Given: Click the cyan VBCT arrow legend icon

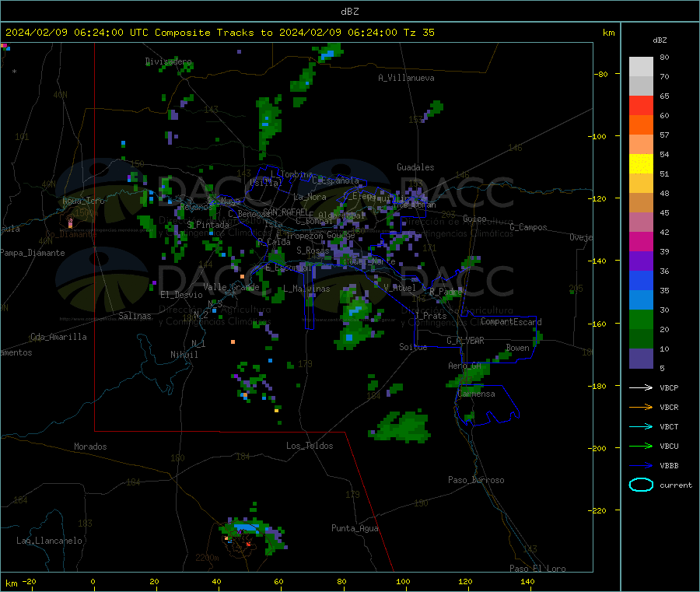Looking at the screenshot, I should (x=641, y=427).
